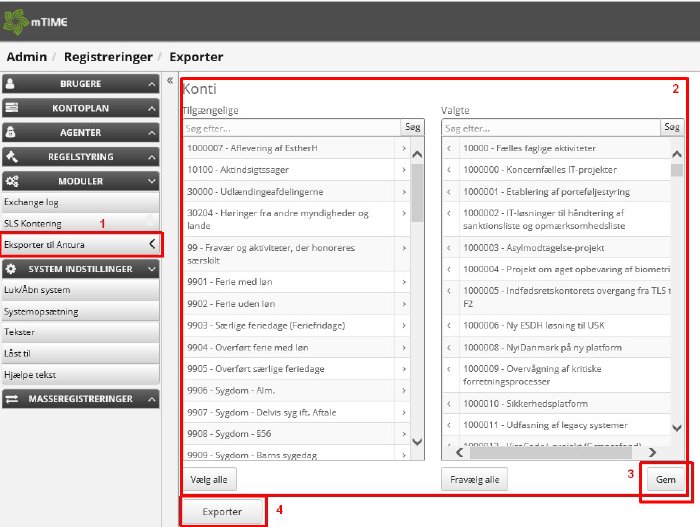Collapse the Moduler section

(150, 181)
